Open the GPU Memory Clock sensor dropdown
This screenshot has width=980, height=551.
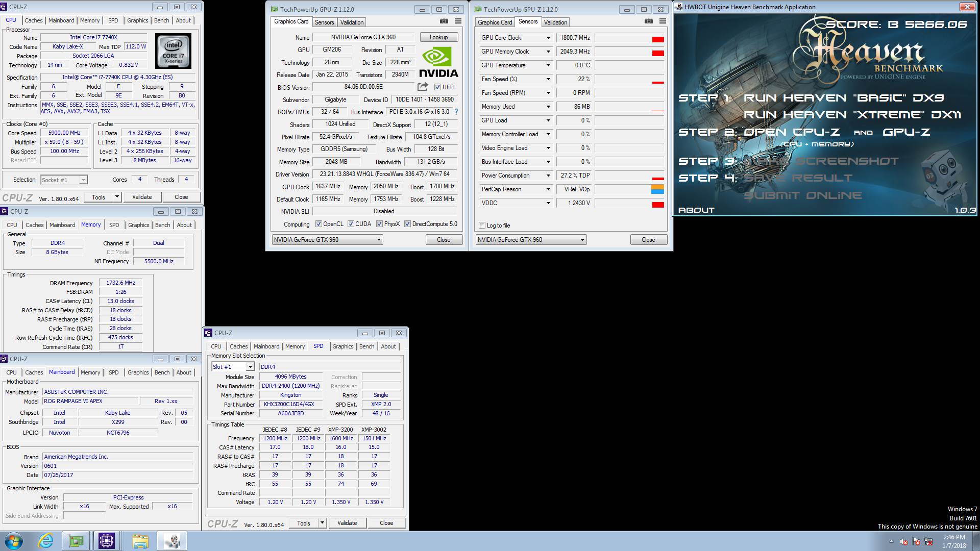point(548,52)
